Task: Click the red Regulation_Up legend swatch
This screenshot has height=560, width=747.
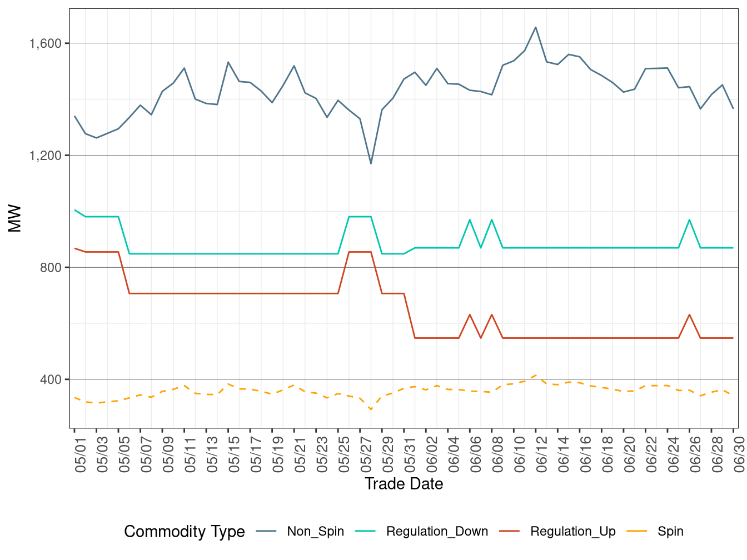Action: tap(510, 532)
